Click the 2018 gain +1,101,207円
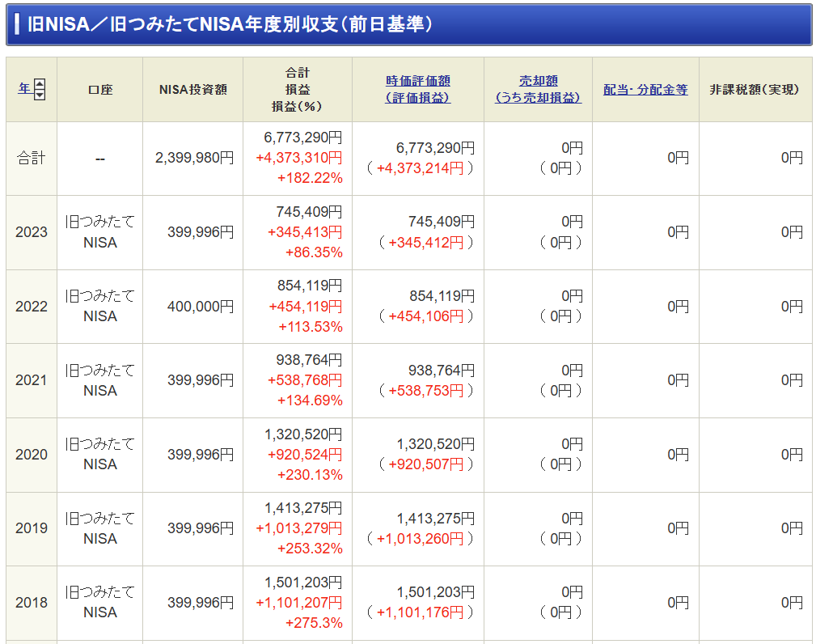 (298, 603)
